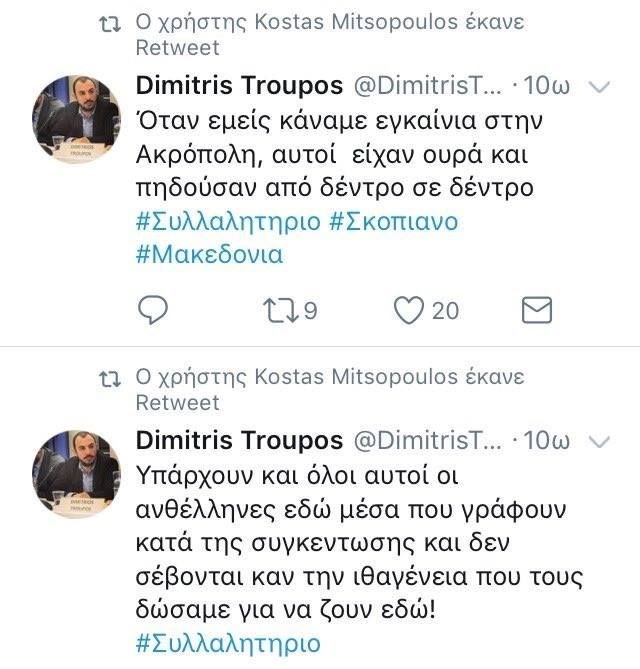Click the Dimitris Troupos name on the second tweet
Image resolution: width=640 pixels, height=669 pixels.
[237, 442]
